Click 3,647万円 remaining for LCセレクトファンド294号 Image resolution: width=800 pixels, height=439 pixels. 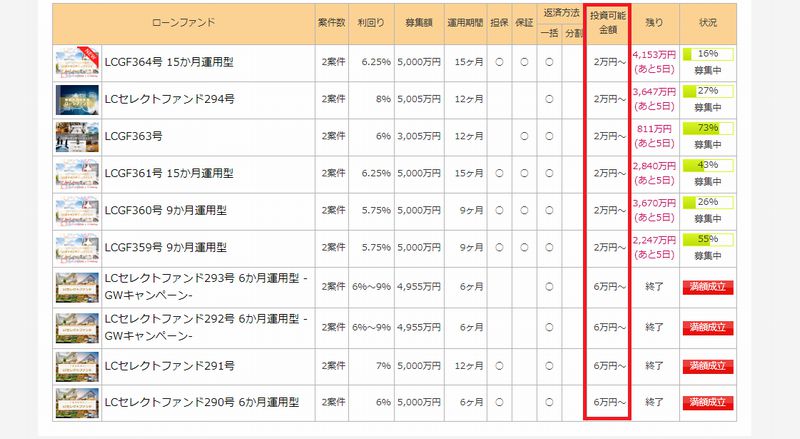[x=655, y=92]
